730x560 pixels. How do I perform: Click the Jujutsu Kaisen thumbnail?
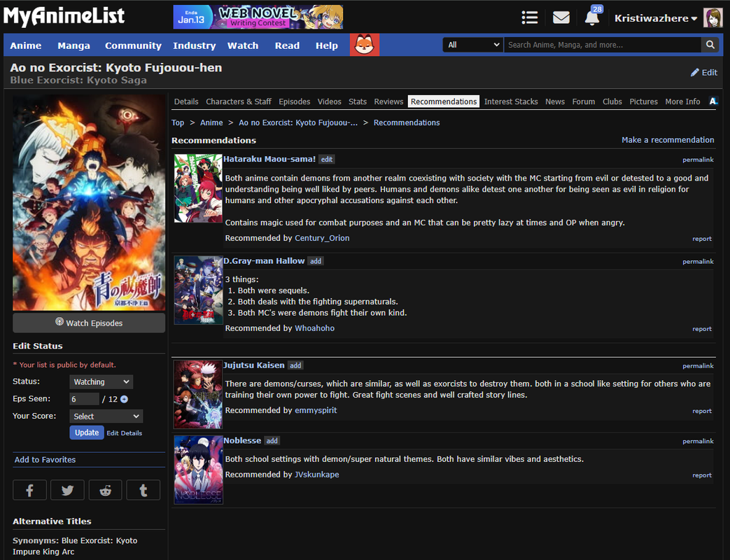[x=198, y=394]
